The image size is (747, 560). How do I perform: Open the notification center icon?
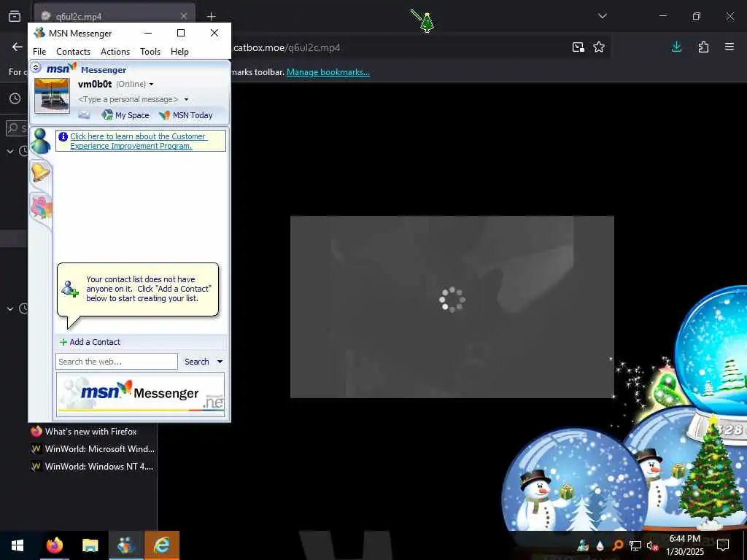[x=723, y=545]
